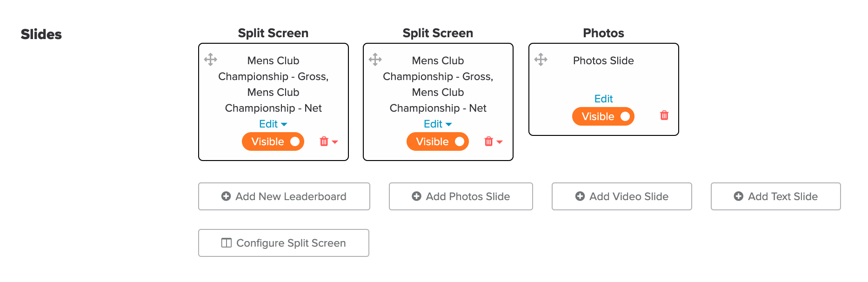Expand red delete arrow on second Split Screen slide
The image size is (868, 282).
click(x=500, y=142)
